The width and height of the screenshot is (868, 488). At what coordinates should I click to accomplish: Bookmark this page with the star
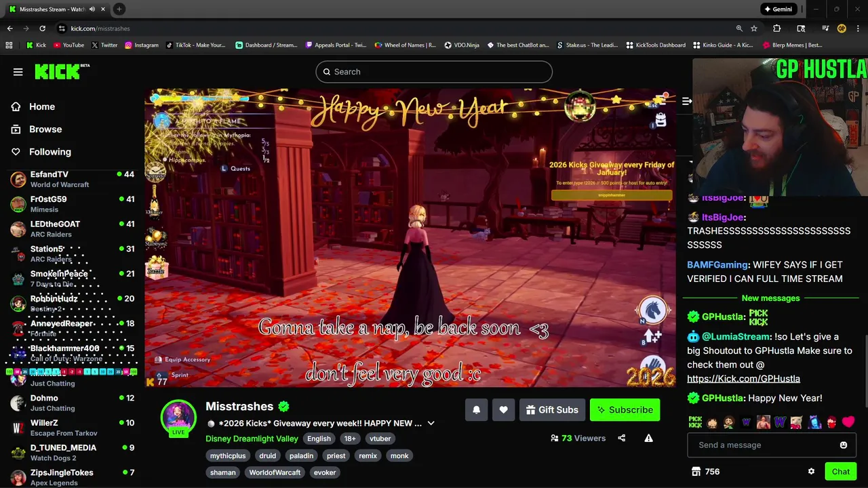754,28
